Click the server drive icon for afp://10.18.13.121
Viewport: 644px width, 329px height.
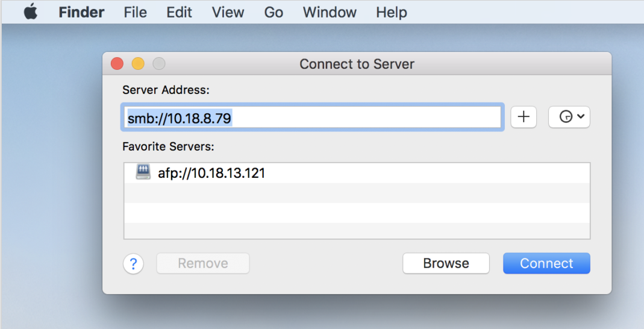pos(143,173)
